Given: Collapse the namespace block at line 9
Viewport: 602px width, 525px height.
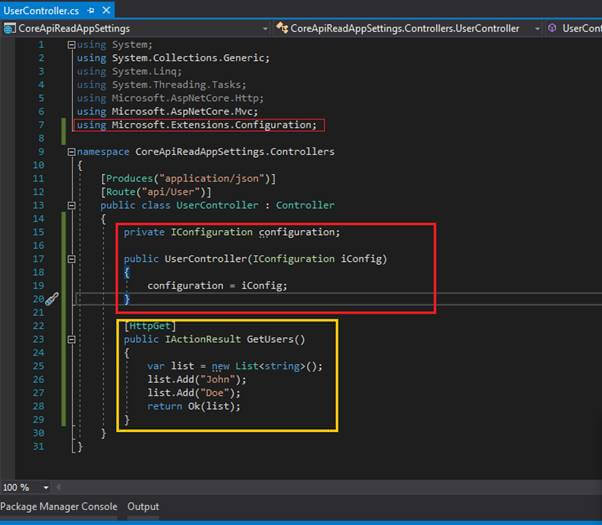Looking at the screenshot, I should [x=71, y=152].
